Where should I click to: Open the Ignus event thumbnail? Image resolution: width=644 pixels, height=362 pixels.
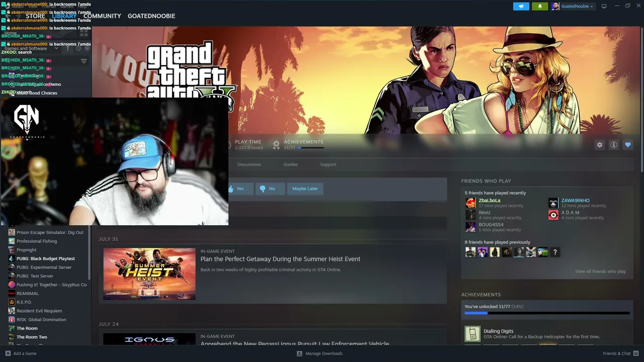pyautogui.click(x=149, y=339)
